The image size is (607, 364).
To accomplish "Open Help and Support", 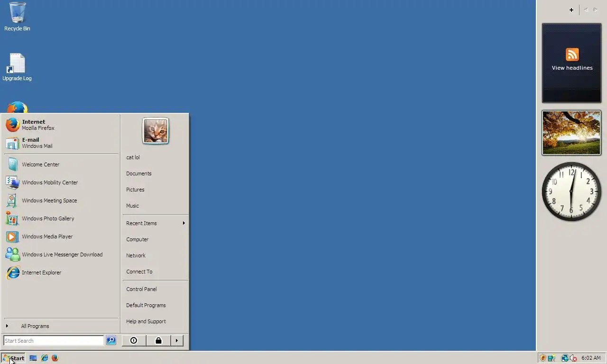I will click(155, 321).
